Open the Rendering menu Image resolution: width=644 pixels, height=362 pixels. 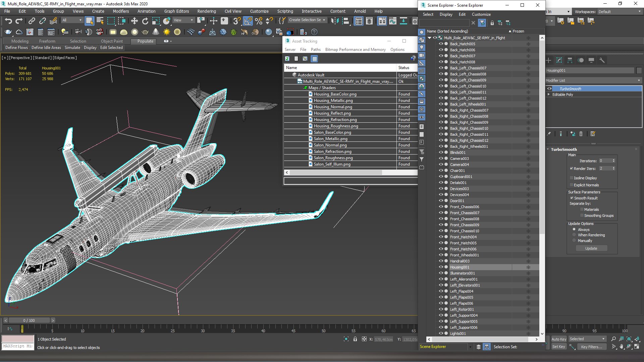click(x=207, y=11)
